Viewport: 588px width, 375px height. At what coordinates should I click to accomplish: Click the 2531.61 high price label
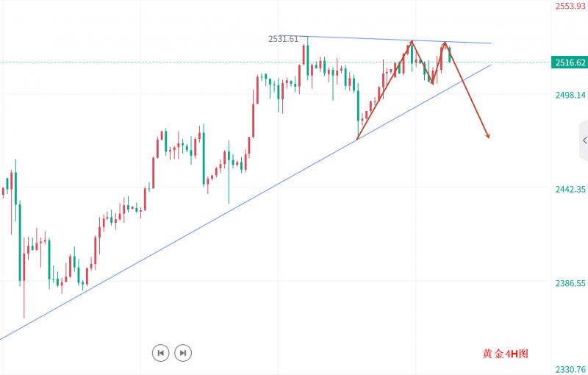(283, 39)
